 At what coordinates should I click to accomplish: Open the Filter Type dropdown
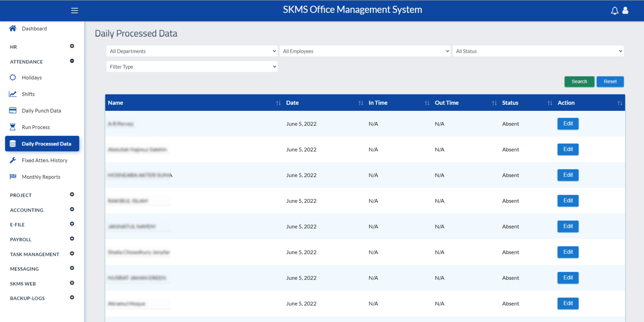[x=192, y=67]
